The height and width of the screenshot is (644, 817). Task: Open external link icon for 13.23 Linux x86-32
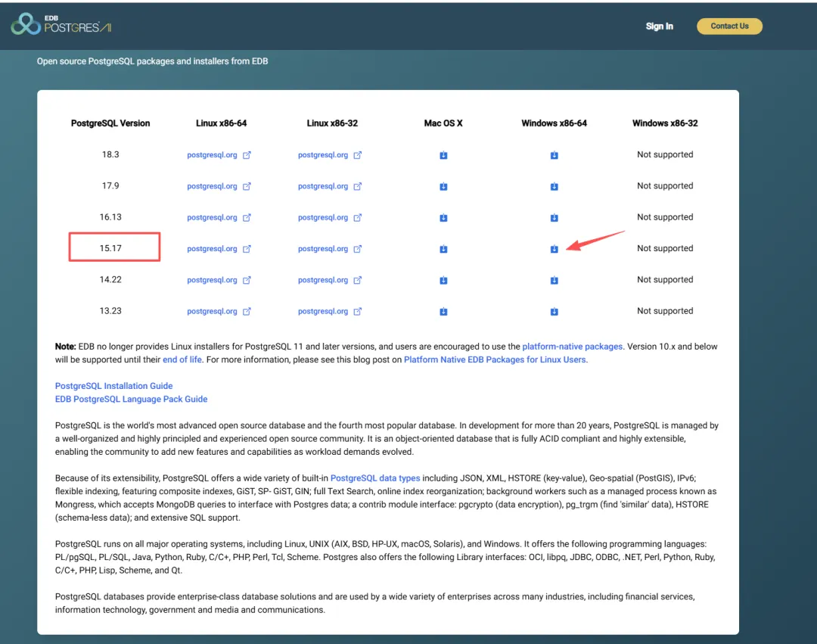[x=357, y=311]
